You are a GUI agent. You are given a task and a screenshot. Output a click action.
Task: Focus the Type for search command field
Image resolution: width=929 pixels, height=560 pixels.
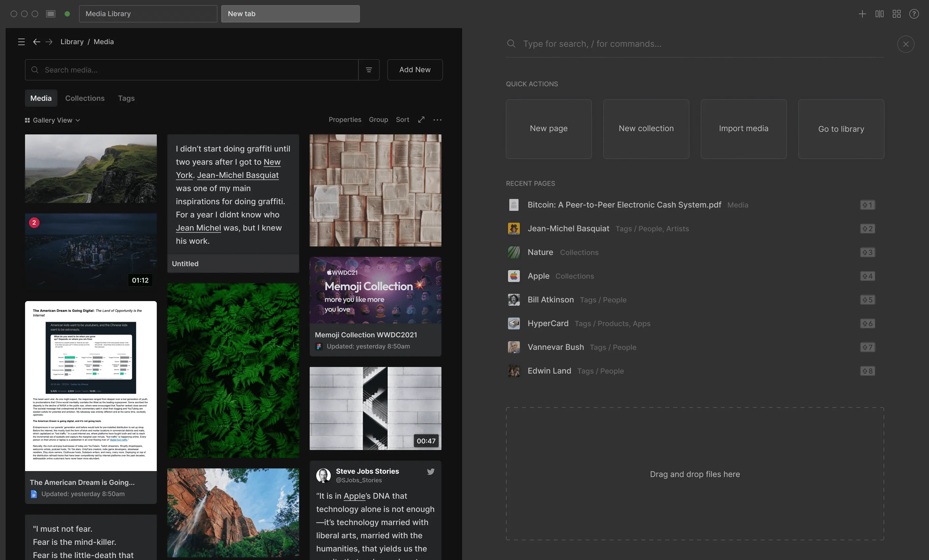coord(694,44)
